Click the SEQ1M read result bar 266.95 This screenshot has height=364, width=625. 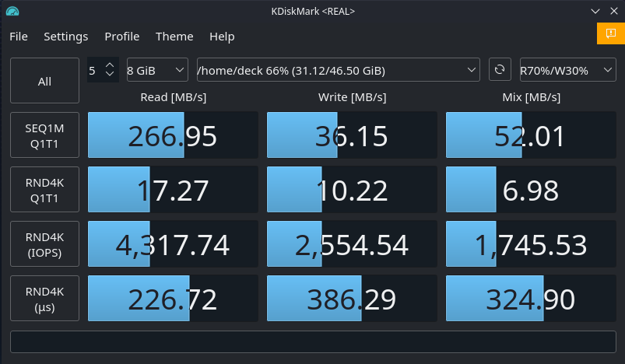[x=173, y=136]
